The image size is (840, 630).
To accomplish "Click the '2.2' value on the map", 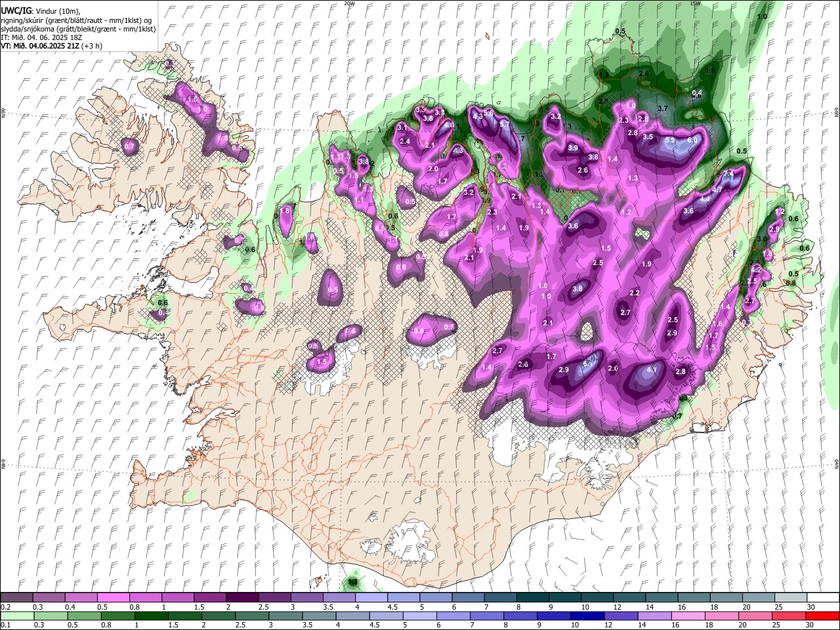I will tap(635, 293).
